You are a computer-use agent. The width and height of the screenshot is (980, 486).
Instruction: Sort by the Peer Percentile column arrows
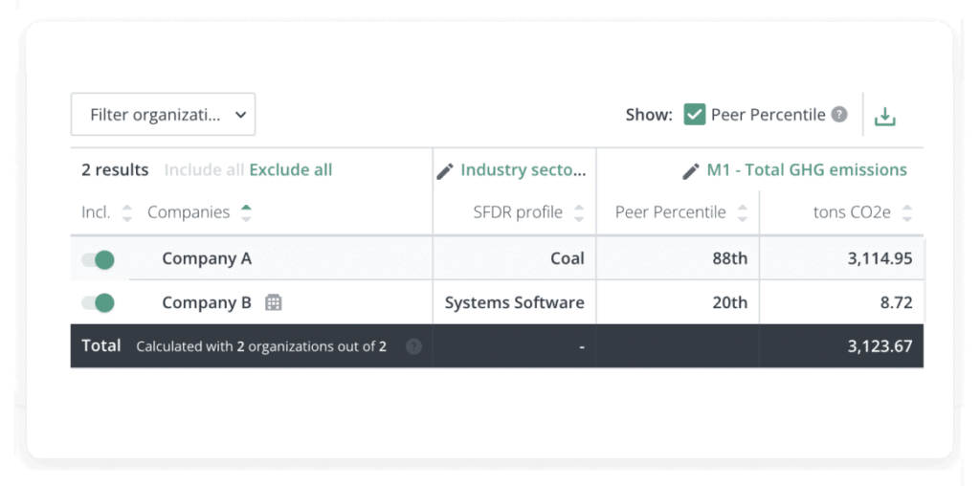click(x=742, y=213)
